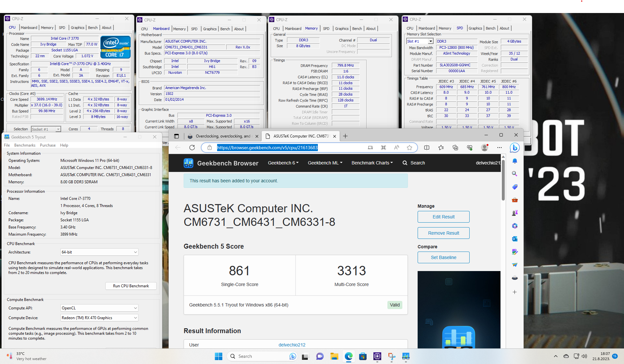This screenshot has height=364, width=624.
Task: Open Bench tab in first CPU-Z window
Action: 93,28
